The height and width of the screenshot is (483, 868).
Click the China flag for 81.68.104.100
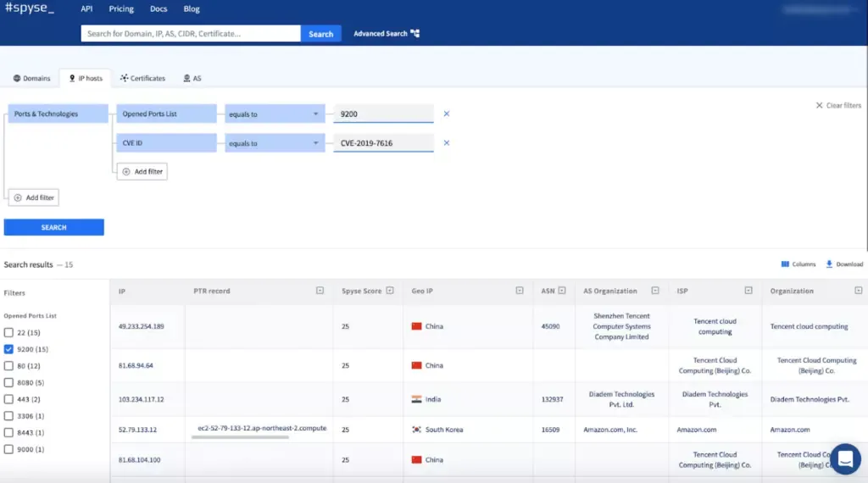tap(416, 460)
